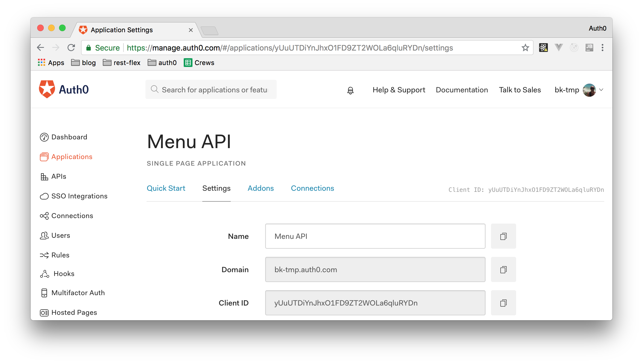Copy the Client ID field value
Screen dimensions: 643x364
[x=503, y=303]
